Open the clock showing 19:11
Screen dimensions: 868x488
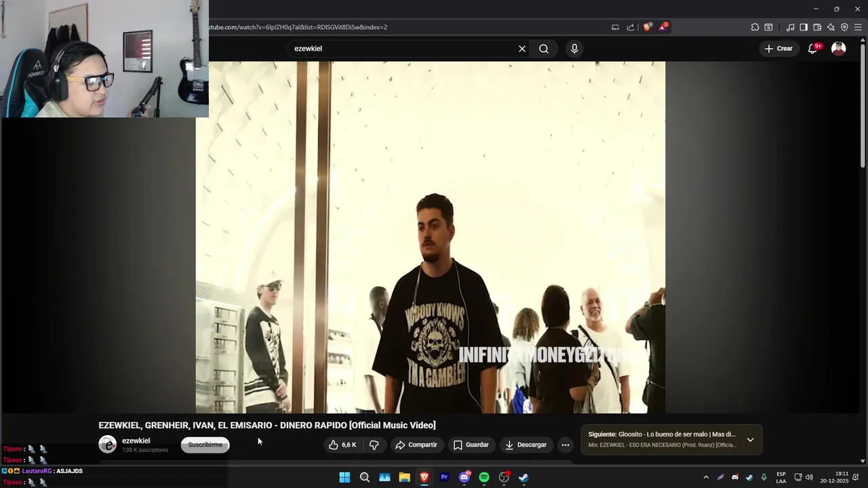[835, 477]
